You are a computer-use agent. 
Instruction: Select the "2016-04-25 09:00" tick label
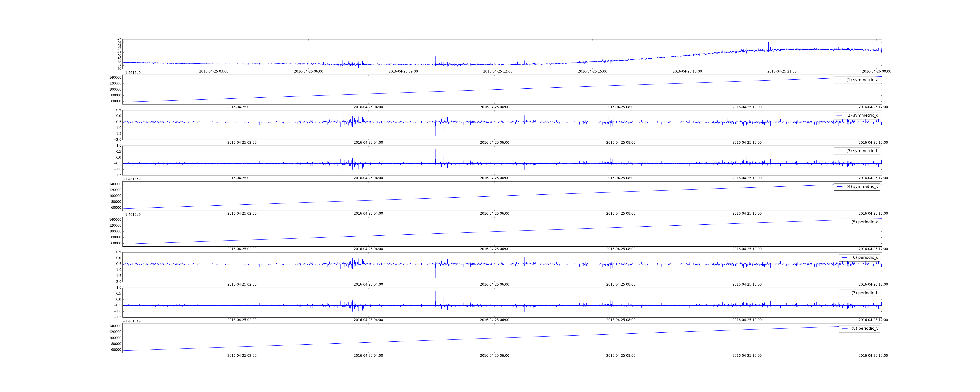(x=403, y=72)
